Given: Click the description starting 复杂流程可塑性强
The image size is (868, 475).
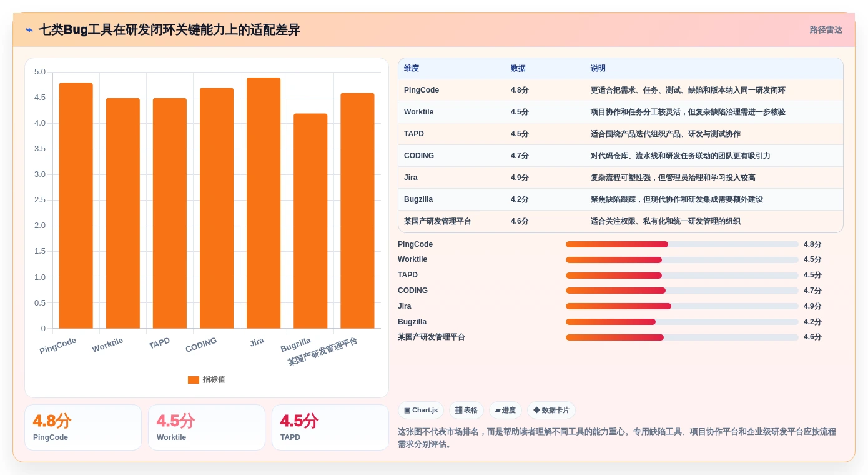Looking at the screenshot, I should pyautogui.click(x=673, y=177).
